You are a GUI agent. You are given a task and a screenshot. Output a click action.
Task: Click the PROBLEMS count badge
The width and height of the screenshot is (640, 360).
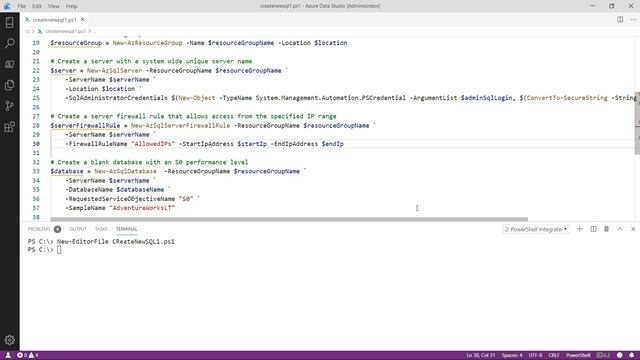tap(58, 229)
